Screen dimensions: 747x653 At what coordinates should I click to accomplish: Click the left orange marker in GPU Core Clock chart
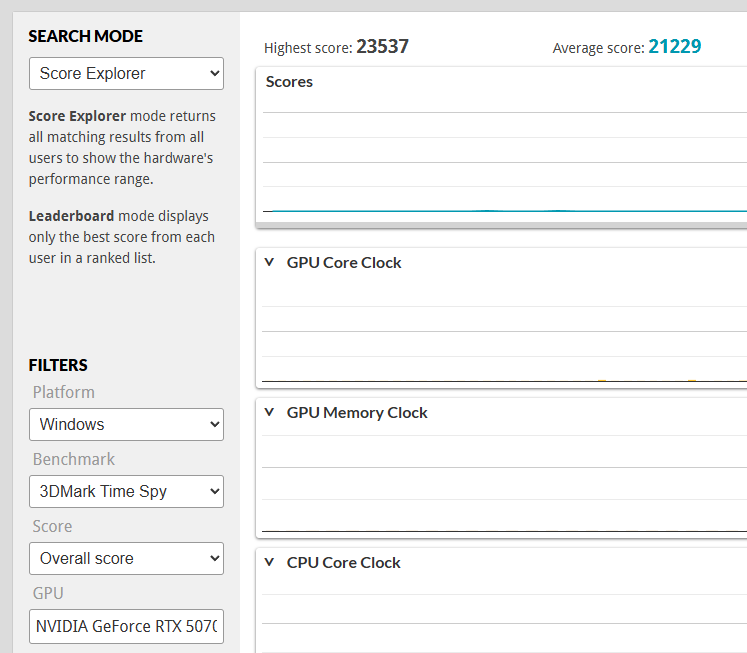coord(601,380)
